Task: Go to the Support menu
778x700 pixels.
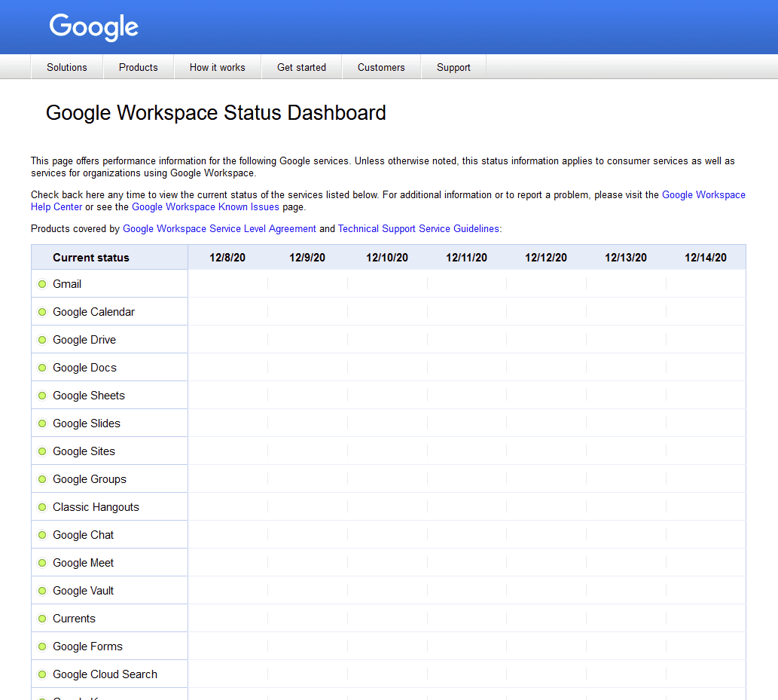Action: pos(453,67)
